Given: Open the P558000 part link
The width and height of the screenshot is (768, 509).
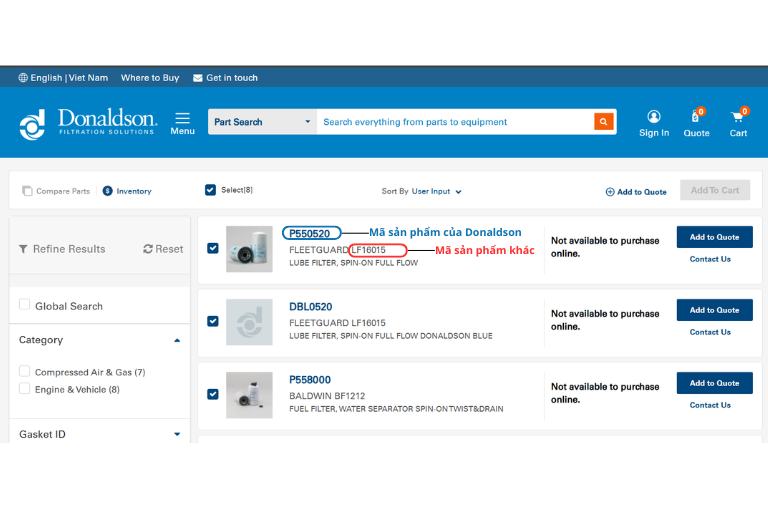Looking at the screenshot, I should tap(310, 380).
